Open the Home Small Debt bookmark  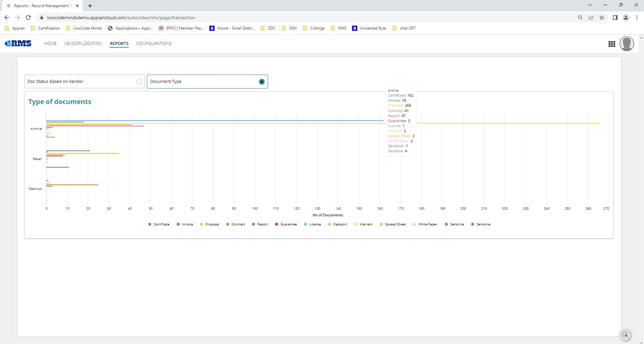point(232,28)
